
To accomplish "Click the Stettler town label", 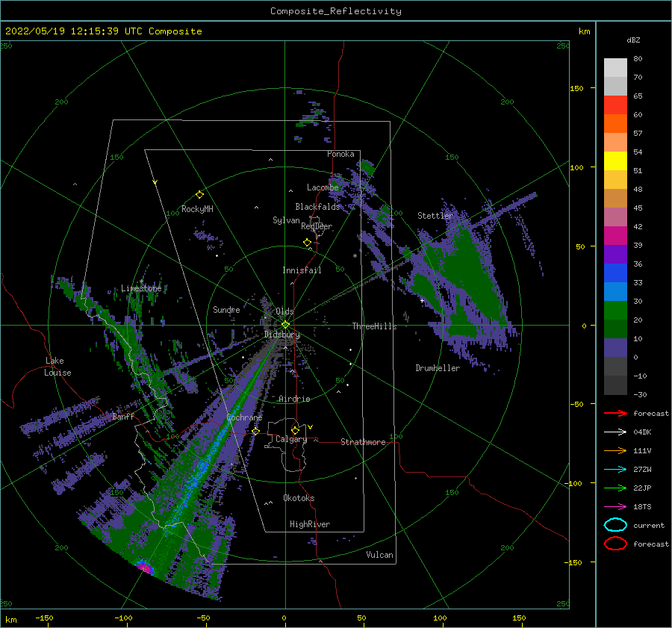I will coord(435,216).
